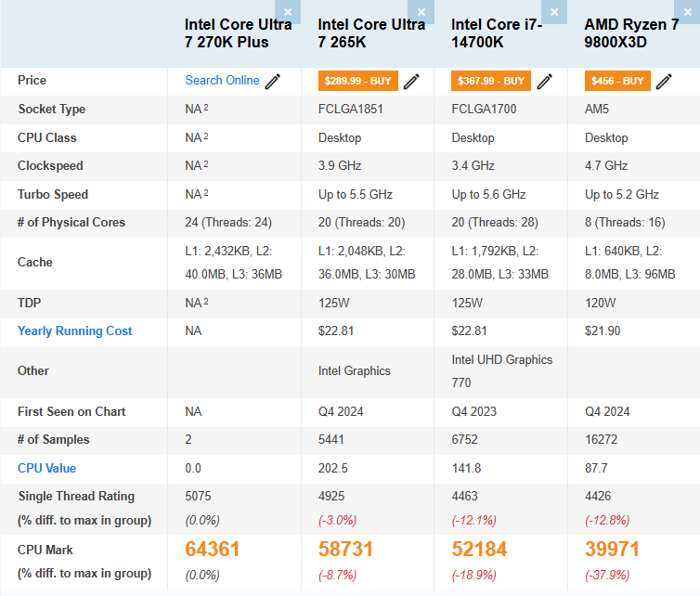Open the Yearly Running Cost link
Viewport: 700px width, 596px height.
point(75,330)
